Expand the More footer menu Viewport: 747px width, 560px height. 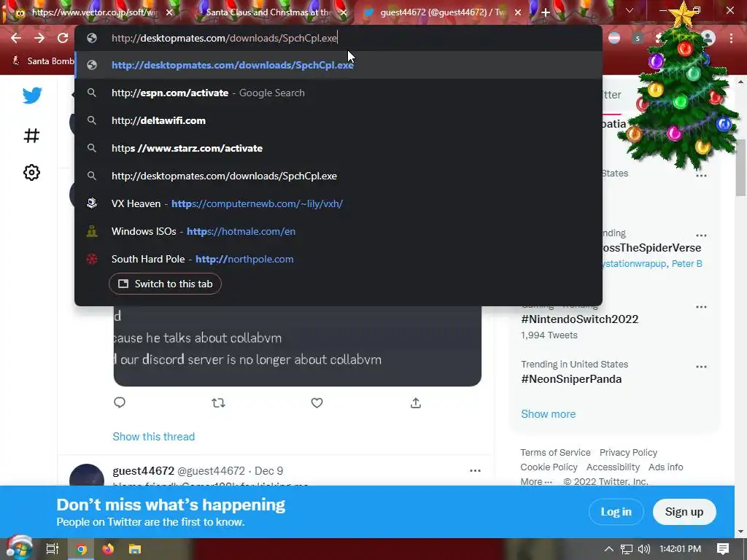tap(536, 481)
